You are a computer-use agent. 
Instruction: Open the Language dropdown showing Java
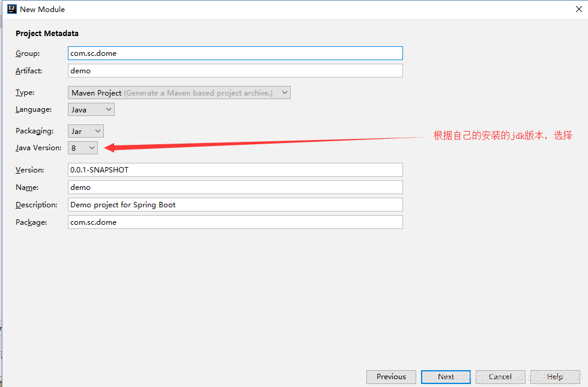pos(91,109)
